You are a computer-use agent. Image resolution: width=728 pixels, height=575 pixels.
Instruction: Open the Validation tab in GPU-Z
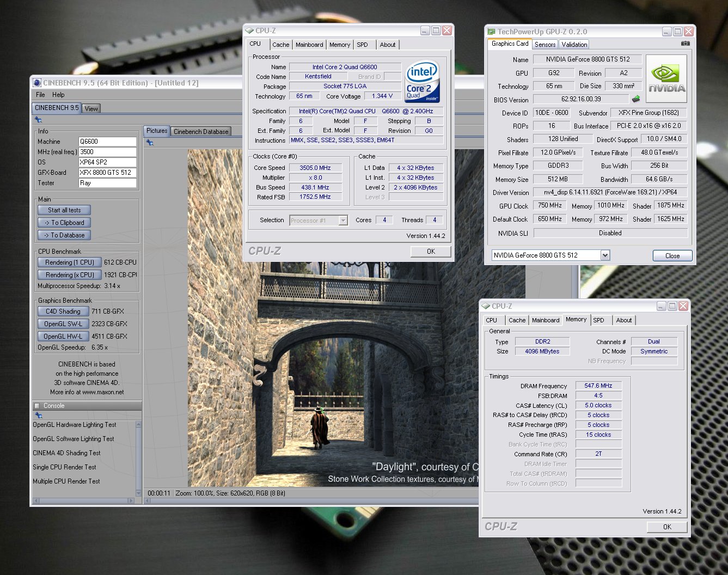point(574,45)
